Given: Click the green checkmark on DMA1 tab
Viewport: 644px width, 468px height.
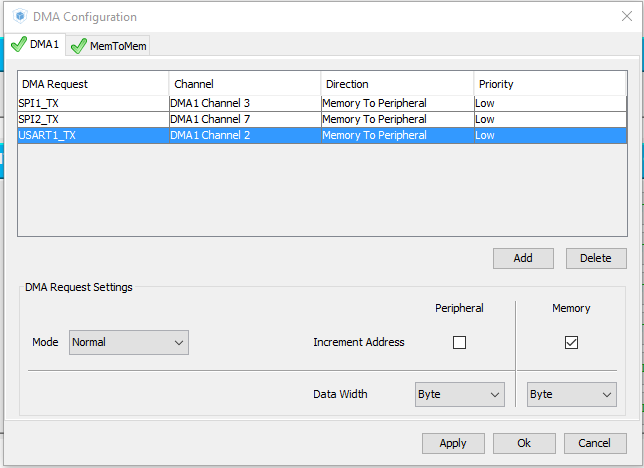Looking at the screenshot, I should 18,45.
